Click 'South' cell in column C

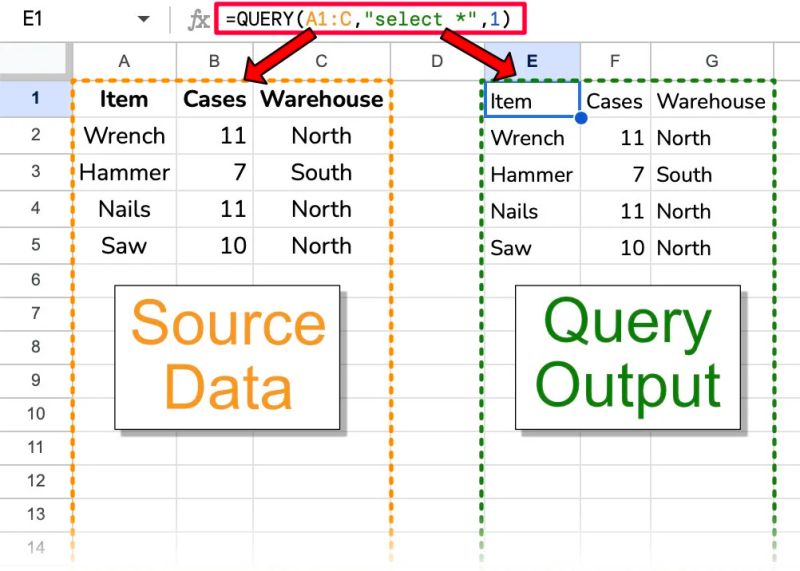click(321, 172)
